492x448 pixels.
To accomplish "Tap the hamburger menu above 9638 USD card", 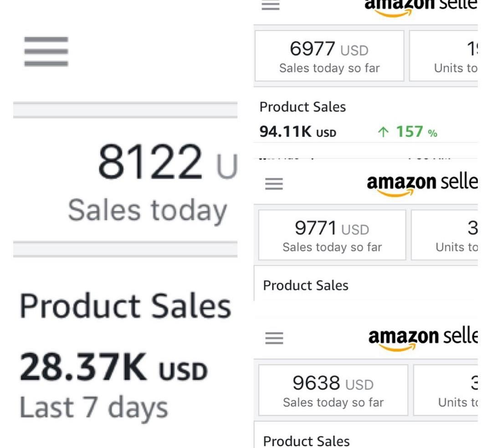I will click(x=274, y=338).
